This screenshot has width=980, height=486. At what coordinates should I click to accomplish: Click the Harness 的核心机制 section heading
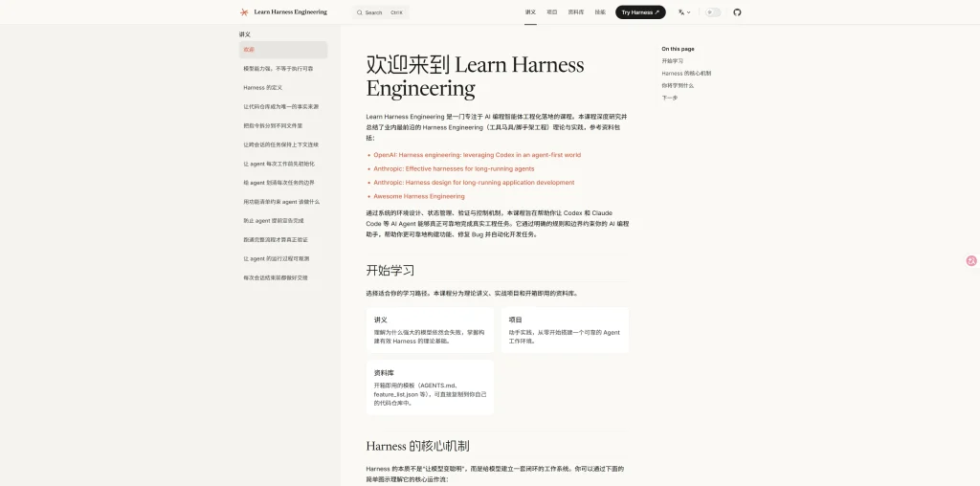(417, 446)
